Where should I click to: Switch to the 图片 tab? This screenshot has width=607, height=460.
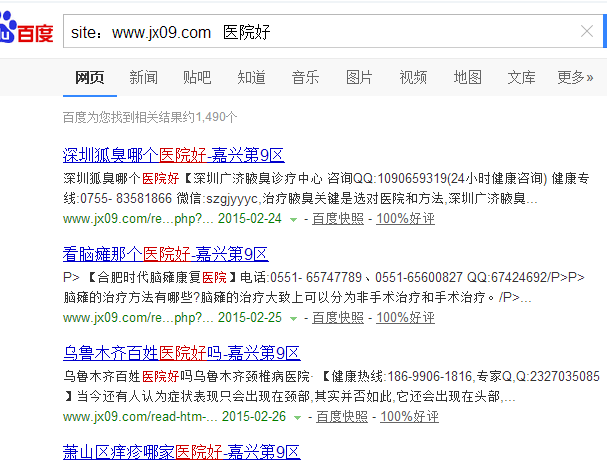click(359, 77)
